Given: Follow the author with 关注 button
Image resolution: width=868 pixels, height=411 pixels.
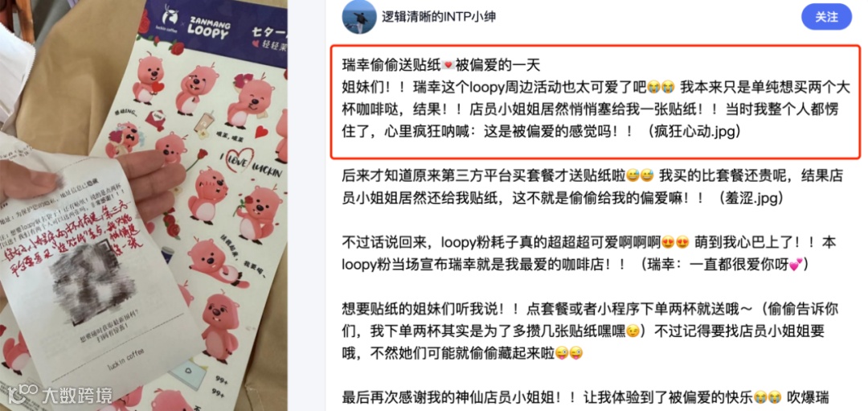Looking at the screenshot, I should click(x=826, y=17).
